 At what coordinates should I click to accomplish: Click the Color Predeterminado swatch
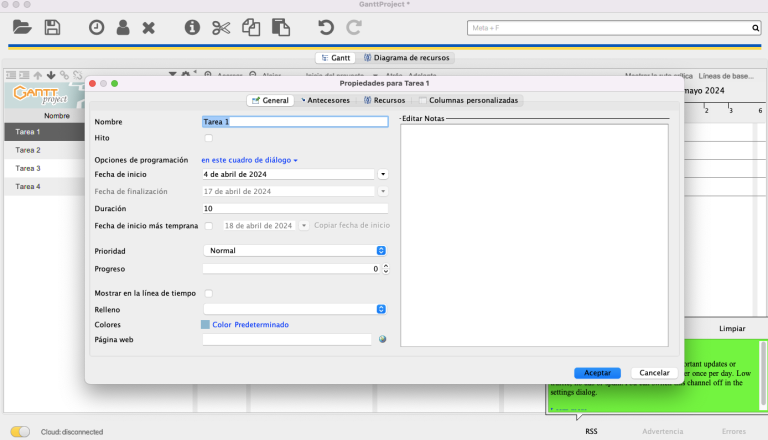[205, 324]
